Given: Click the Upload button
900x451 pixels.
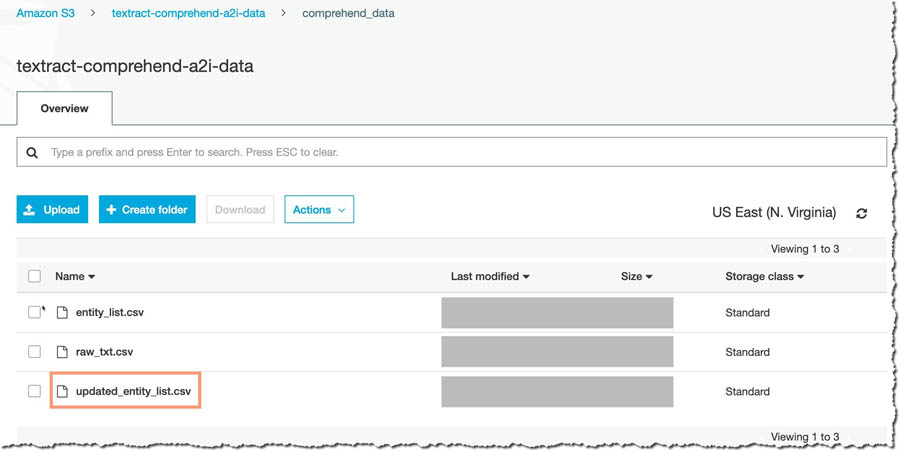Looking at the screenshot, I should click(52, 209).
